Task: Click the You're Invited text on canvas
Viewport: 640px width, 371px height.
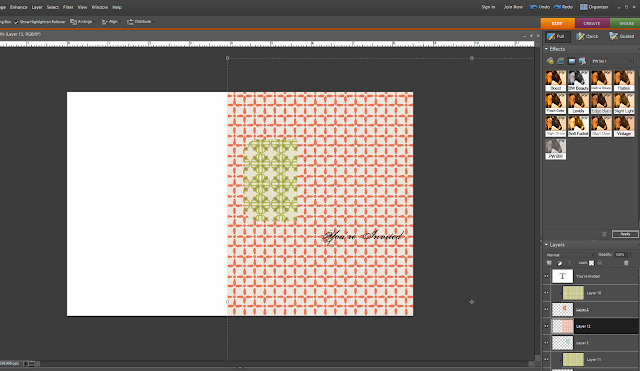Action: [363, 236]
